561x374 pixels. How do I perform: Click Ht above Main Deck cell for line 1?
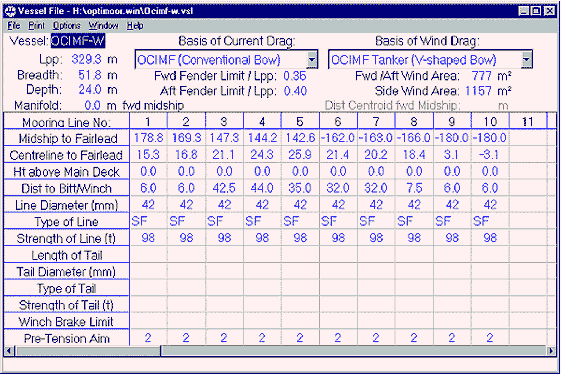(148, 171)
